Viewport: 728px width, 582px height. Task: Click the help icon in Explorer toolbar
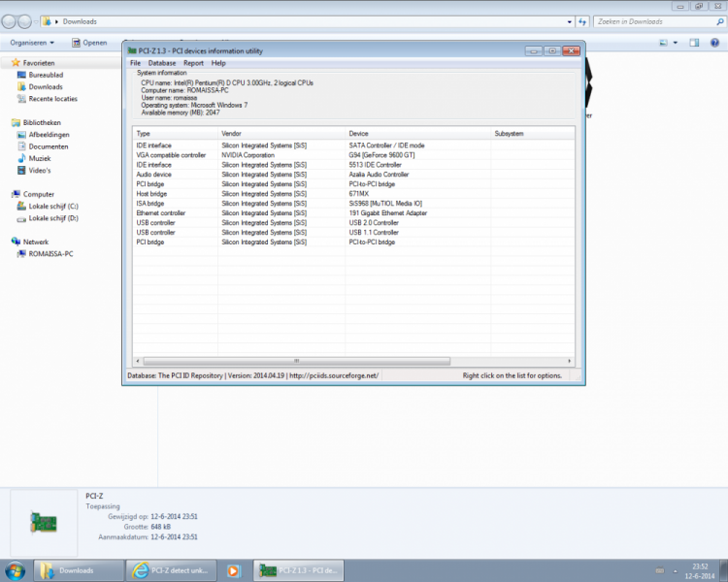pos(716,43)
